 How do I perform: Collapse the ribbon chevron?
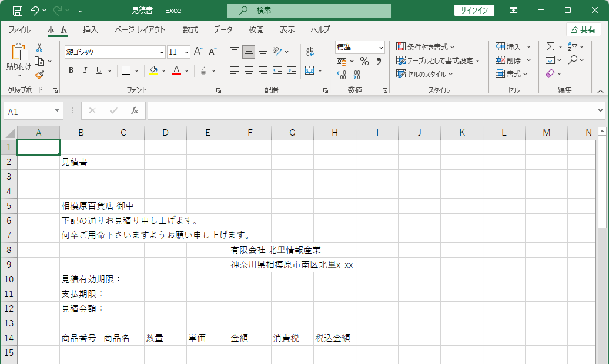click(600, 91)
